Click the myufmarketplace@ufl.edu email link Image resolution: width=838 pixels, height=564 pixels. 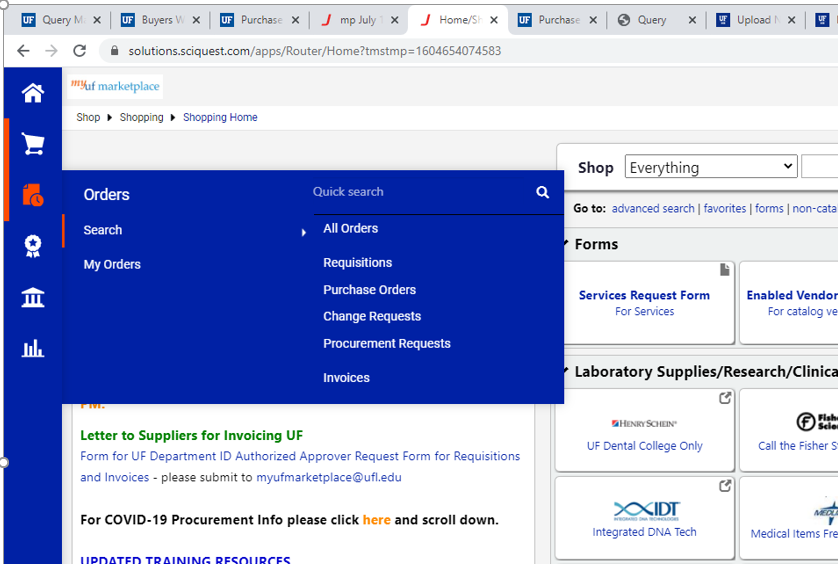[328, 478]
